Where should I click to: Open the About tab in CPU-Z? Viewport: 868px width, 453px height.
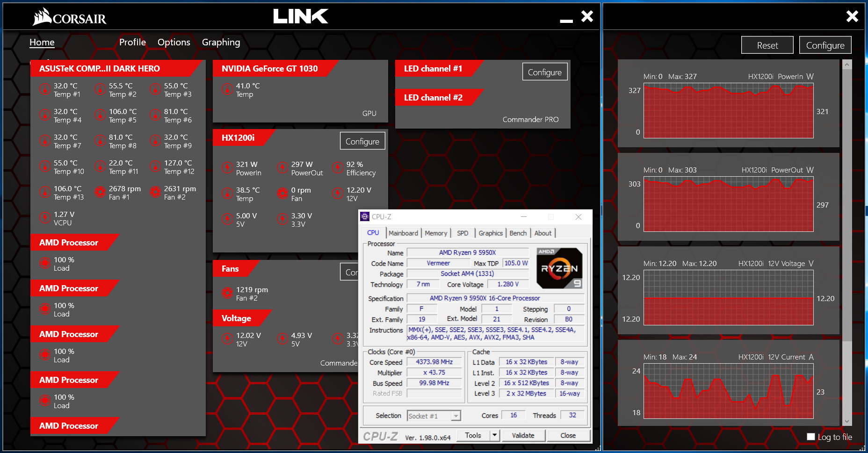coord(543,233)
